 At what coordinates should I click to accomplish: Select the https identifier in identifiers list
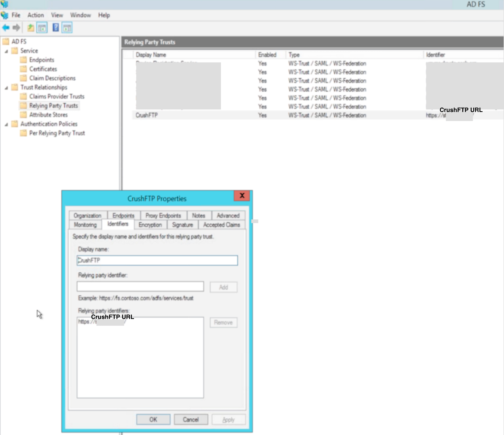tap(102, 322)
